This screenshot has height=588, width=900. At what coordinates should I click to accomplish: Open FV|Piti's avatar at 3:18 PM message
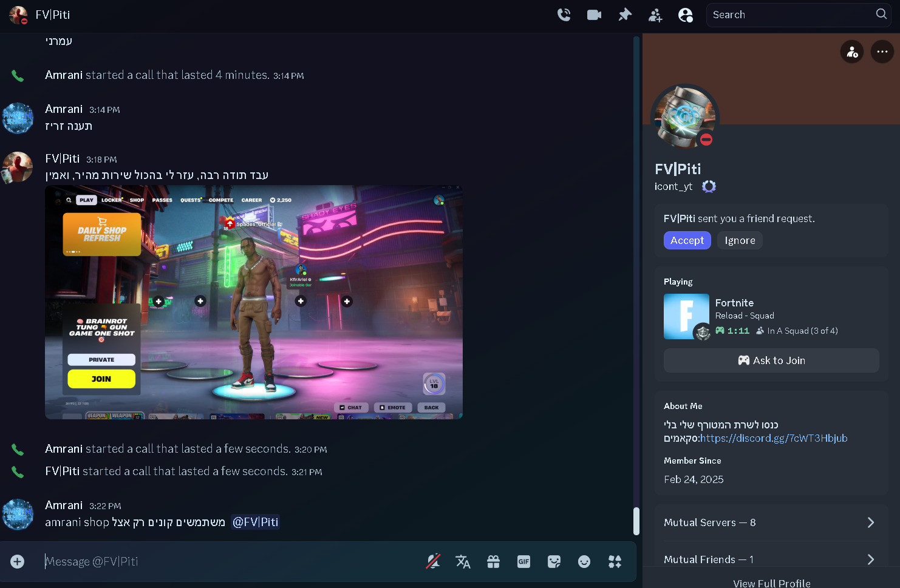tap(18, 167)
